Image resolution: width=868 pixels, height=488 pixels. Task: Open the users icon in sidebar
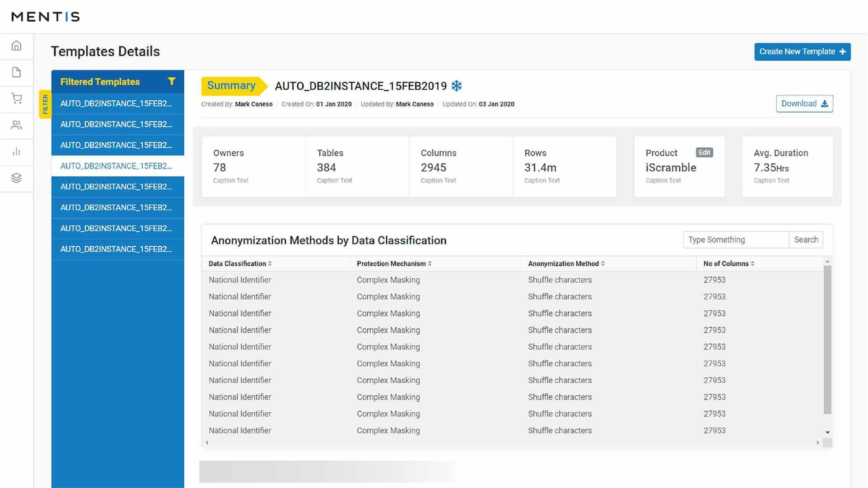tap(16, 125)
